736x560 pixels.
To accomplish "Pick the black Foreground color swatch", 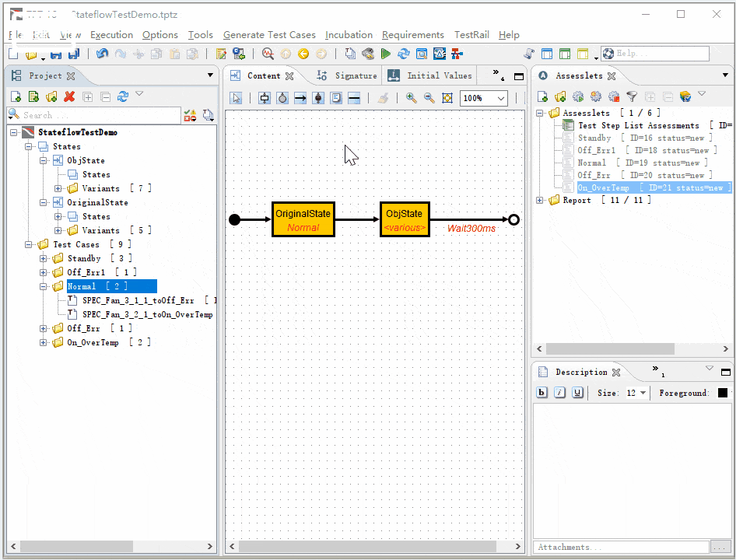I will coord(723,393).
